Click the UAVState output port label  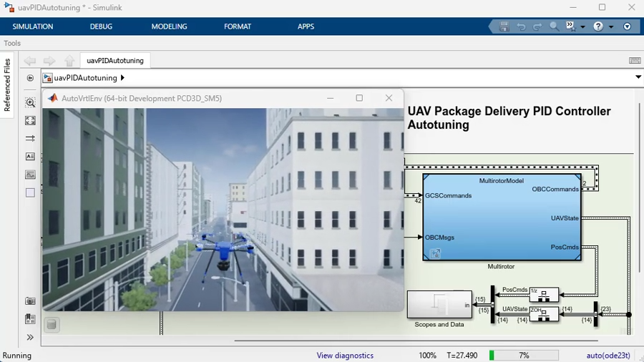(565, 218)
